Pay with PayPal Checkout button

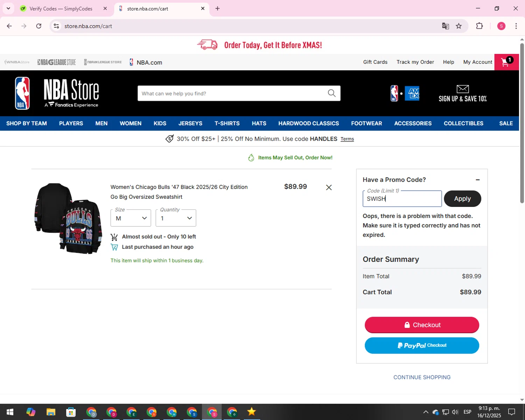[x=422, y=345]
